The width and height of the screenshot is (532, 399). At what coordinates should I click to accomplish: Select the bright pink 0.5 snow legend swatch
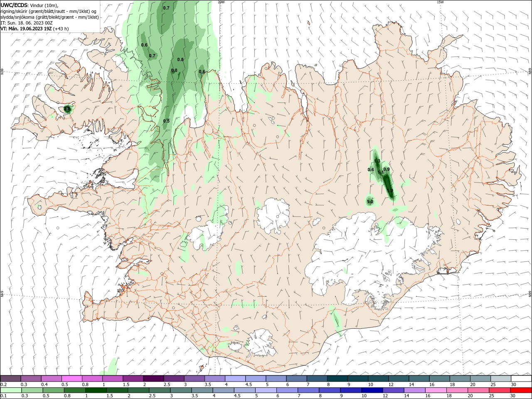72,378
